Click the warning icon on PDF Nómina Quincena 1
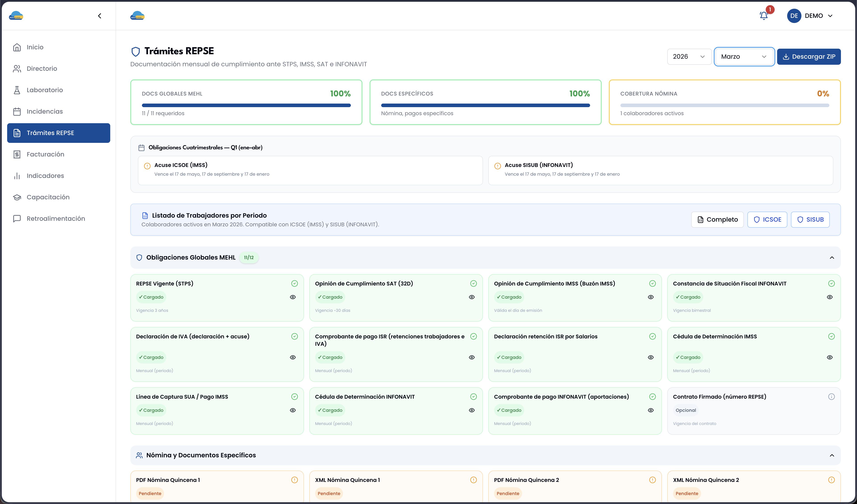 (295, 480)
